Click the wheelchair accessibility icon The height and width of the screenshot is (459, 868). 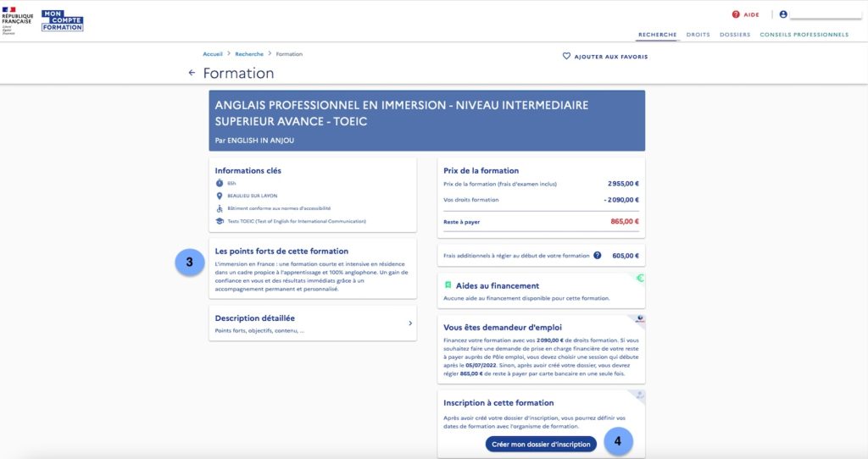coord(220,208)
